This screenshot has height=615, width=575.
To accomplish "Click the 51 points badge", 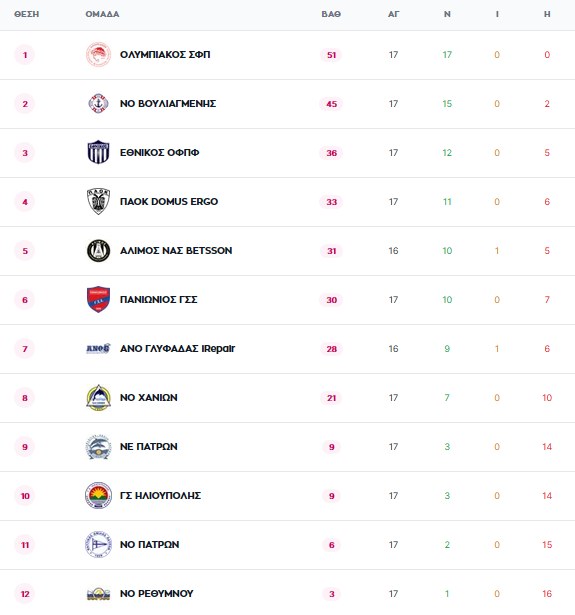I will point(331,55).
